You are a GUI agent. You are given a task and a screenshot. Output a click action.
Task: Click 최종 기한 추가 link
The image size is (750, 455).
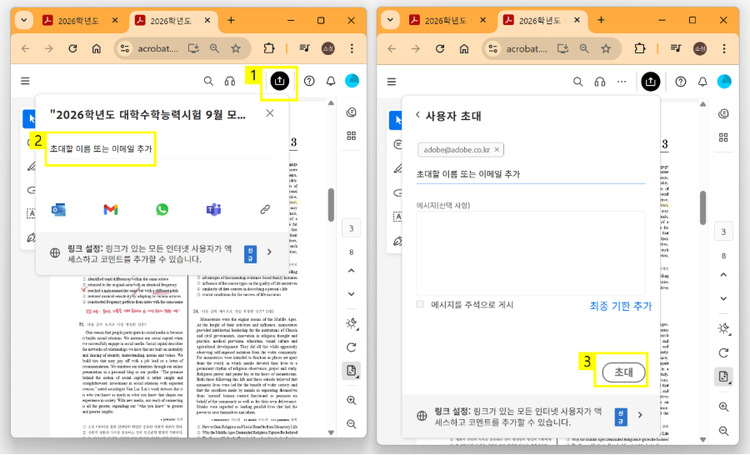620,306
